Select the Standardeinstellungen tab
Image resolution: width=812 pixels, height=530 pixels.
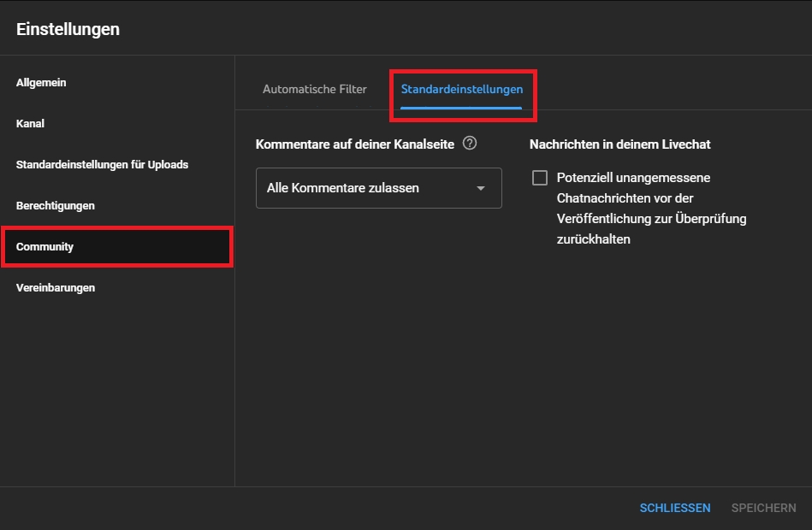coord(461,89)
